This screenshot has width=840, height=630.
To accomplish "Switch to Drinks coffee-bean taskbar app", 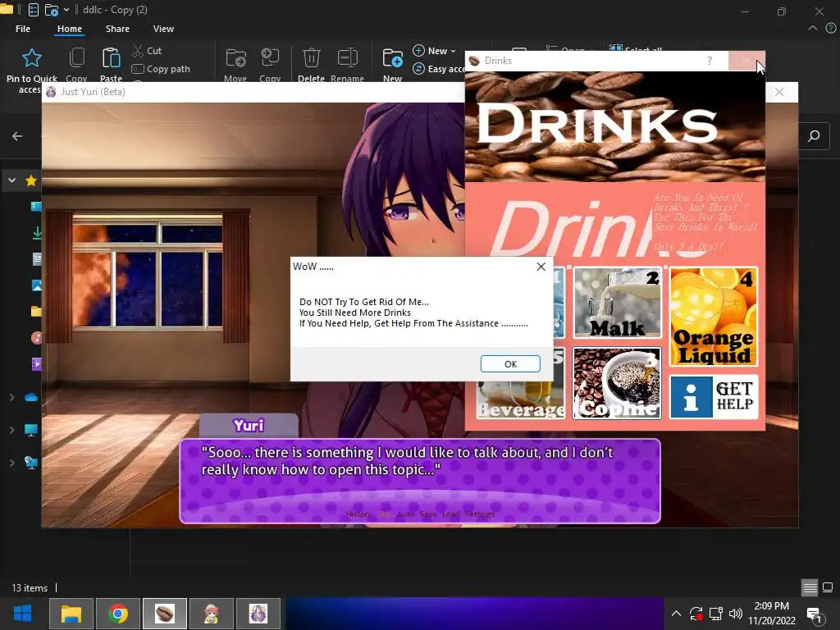I will [164, 614].
